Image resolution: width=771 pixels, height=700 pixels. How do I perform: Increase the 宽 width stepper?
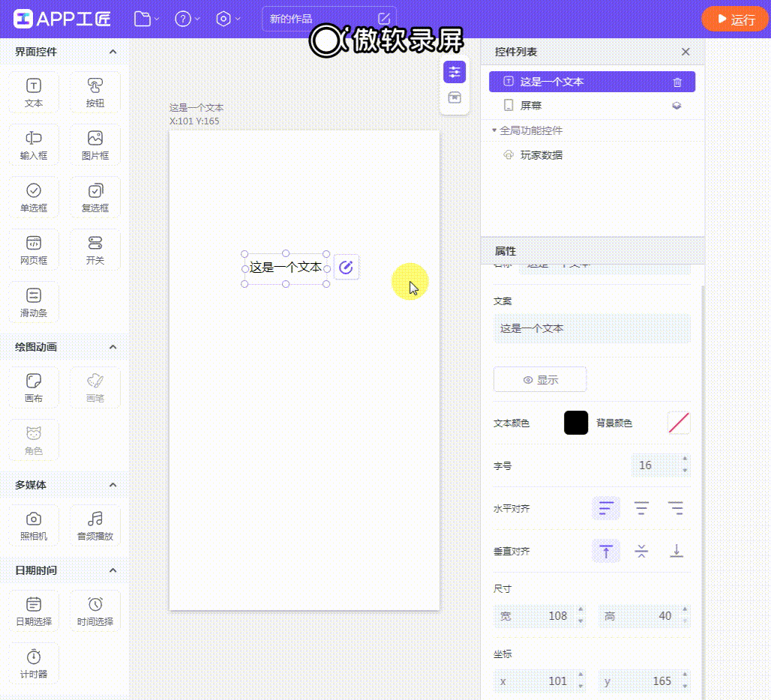click(x=580, y=609)
